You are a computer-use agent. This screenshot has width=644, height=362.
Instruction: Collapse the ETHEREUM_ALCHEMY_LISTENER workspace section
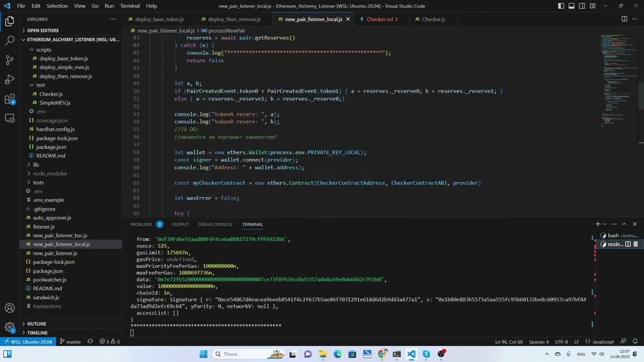click(x=71, y=39)
